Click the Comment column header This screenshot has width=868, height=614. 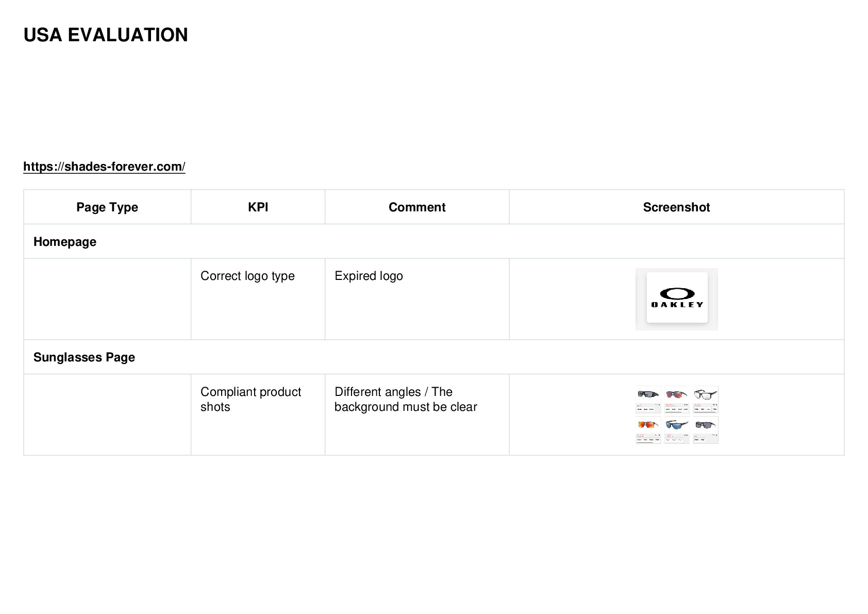coord(417,207)
